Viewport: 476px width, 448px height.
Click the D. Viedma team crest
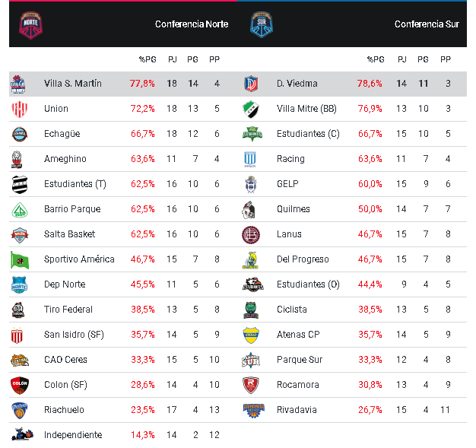(x=252, y=84)
